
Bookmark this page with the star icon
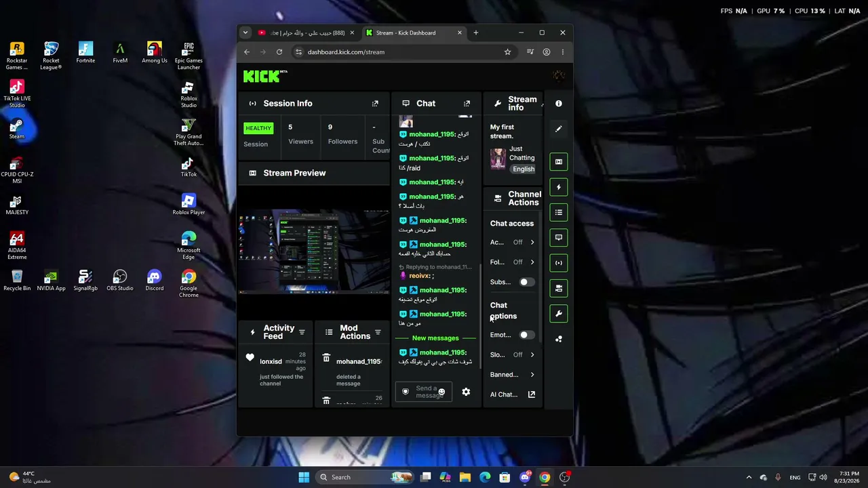(507, 52)
